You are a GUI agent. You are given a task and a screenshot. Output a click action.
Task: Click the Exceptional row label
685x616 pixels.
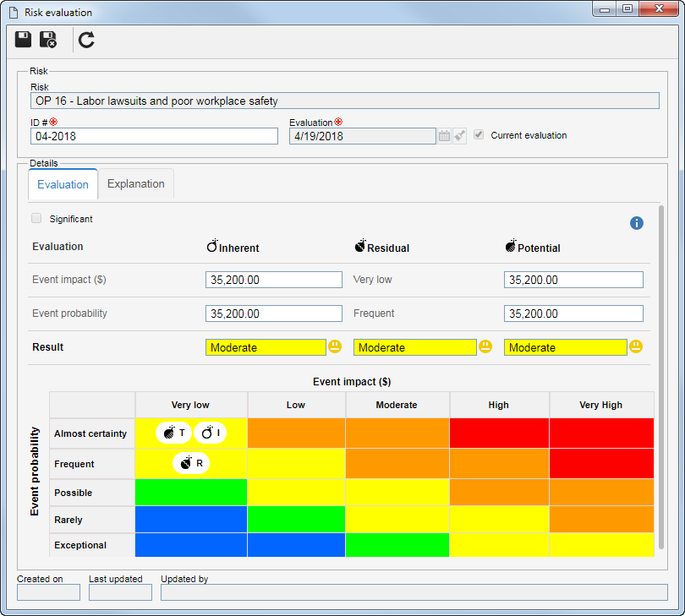[80, 545]
